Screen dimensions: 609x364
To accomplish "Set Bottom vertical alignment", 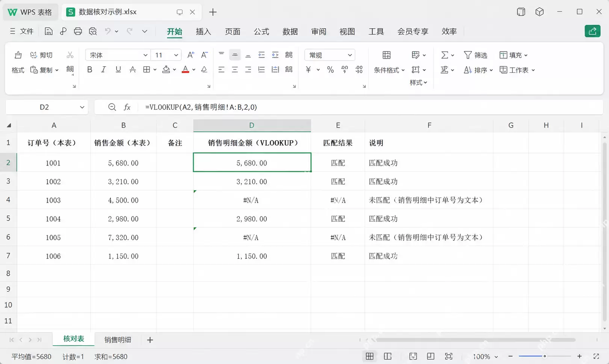I will pos(248,55).
